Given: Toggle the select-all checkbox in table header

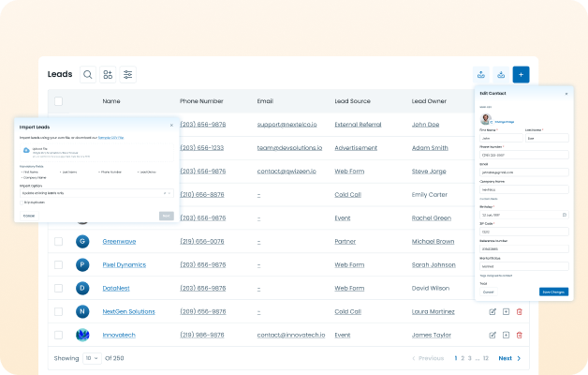Looking at the screenshot, I should (59, 100).
